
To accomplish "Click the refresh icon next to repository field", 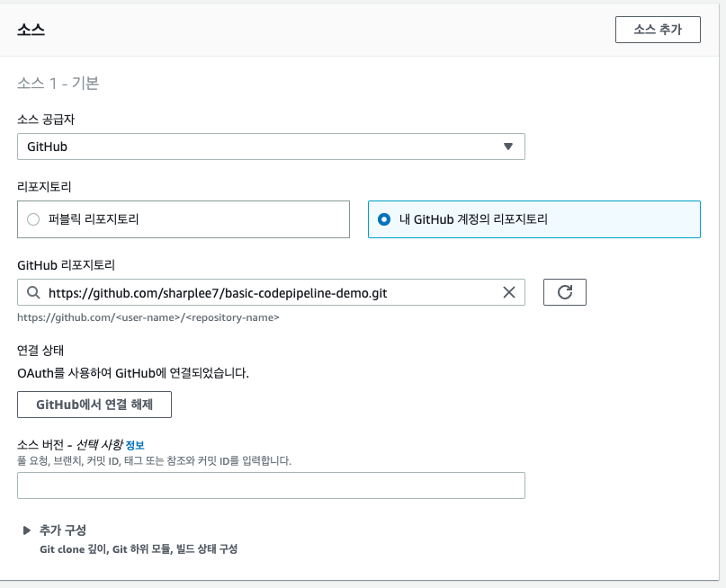I will [564, 292].
